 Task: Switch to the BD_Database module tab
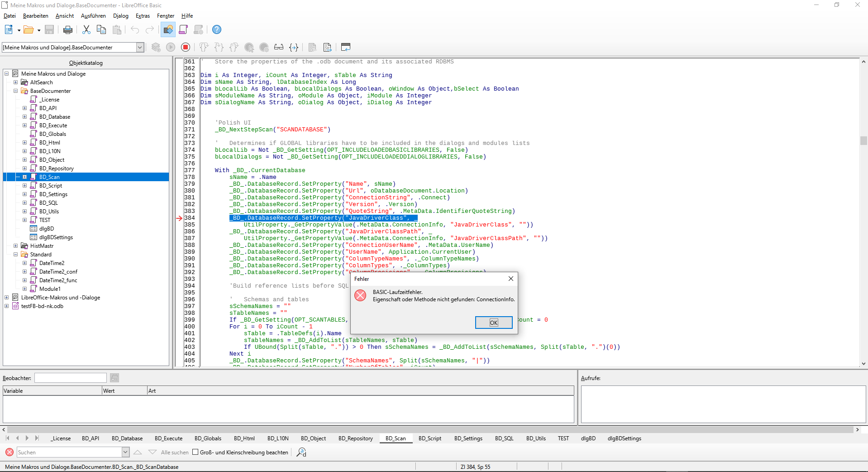click(x=127, y=438)
